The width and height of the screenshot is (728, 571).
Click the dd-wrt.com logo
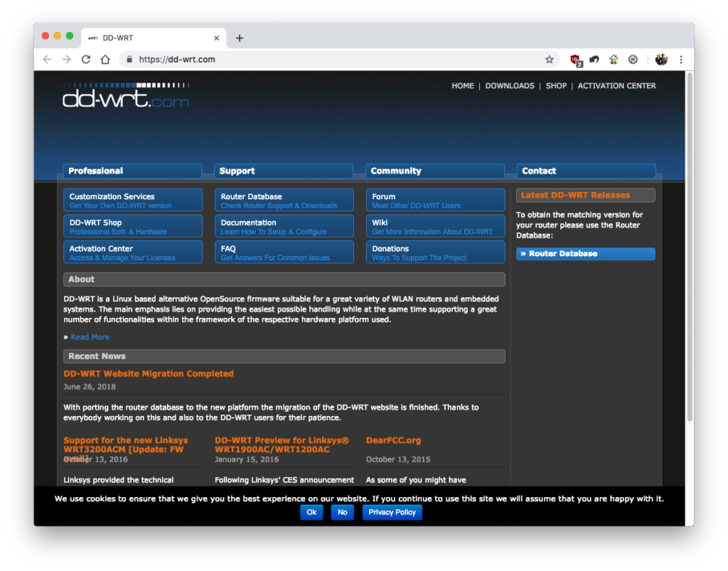[126, 95]
